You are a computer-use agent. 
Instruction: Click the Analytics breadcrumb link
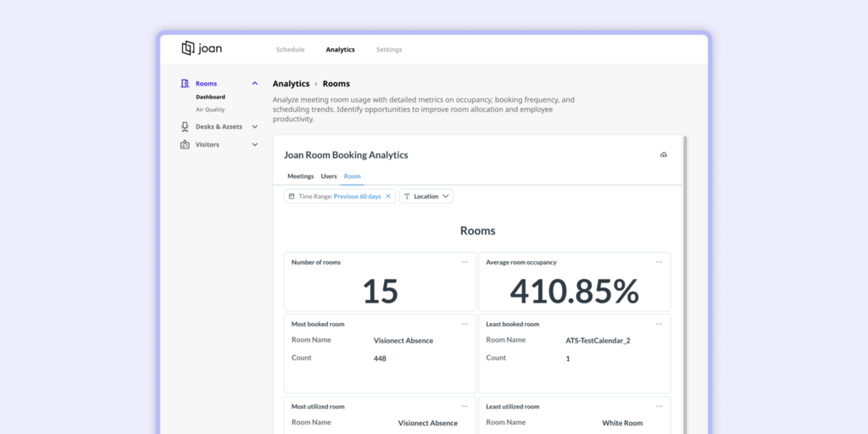click(x=291, y=84)
